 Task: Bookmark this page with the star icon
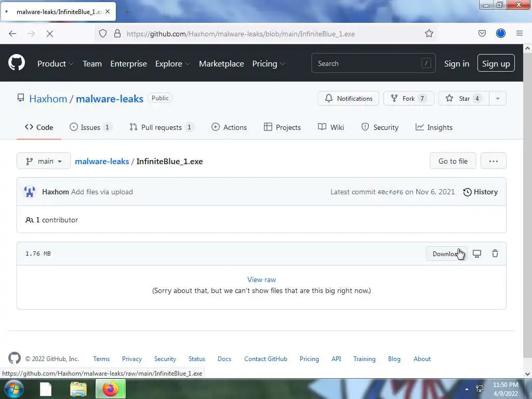(x=429, y=33)
